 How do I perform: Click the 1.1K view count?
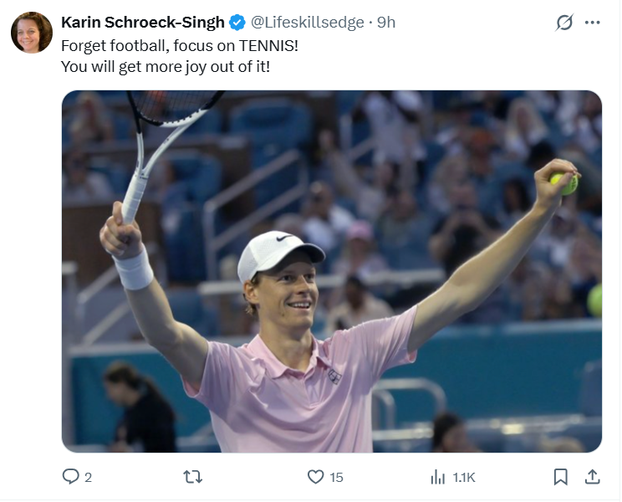click(x=464, y=477)
